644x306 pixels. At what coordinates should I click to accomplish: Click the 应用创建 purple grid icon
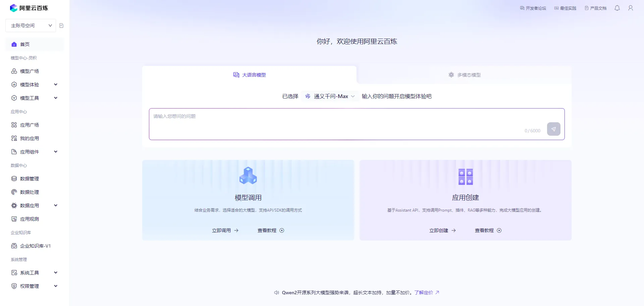(x=466, y=177)
